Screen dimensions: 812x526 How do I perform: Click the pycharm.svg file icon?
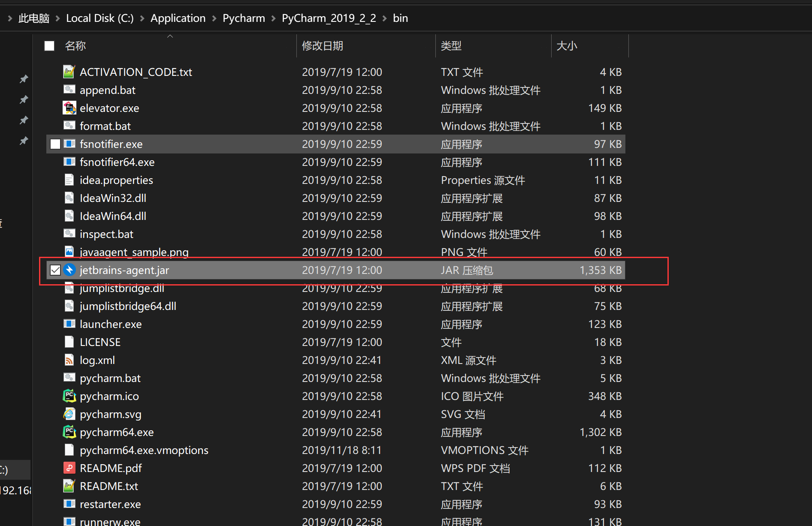coord(69,414)
